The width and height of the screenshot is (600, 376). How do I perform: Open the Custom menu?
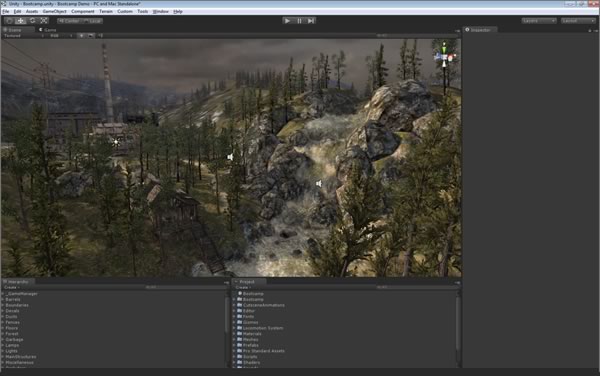[125, 11]
